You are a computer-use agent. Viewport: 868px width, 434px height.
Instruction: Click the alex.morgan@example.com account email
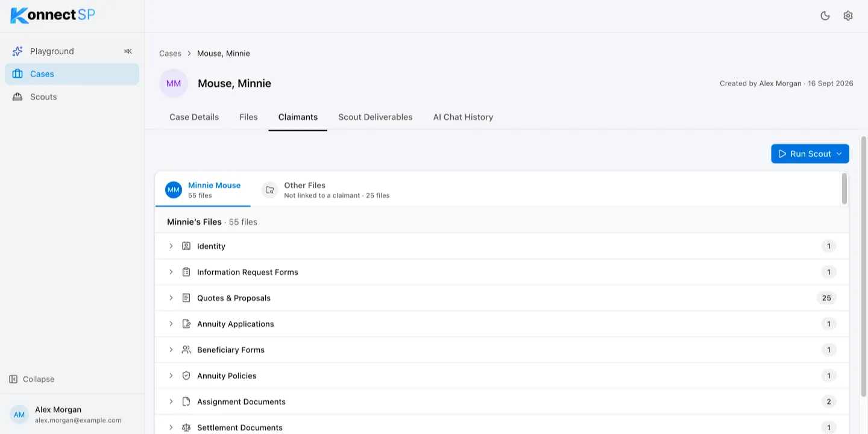coord(78,420)
